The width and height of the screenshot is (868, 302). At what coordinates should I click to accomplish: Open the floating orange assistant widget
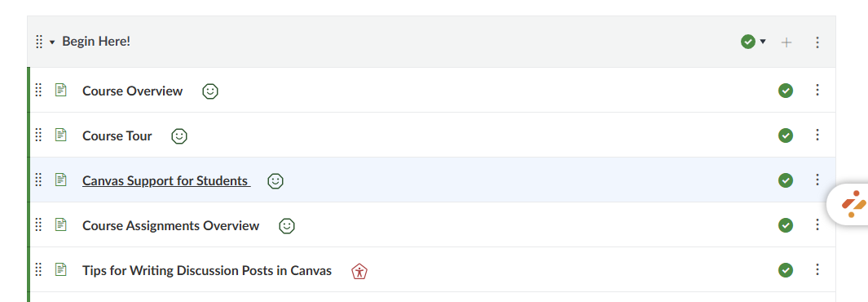[x=853, y=204]
